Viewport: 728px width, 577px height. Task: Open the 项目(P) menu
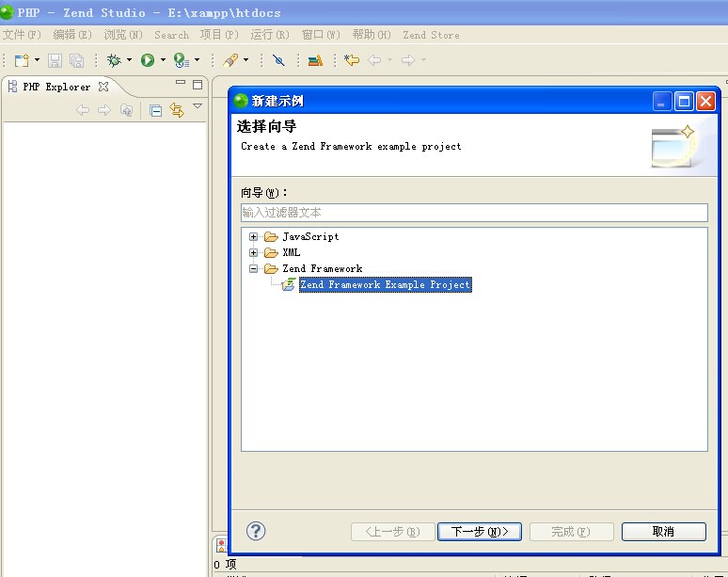click(219, 35)
